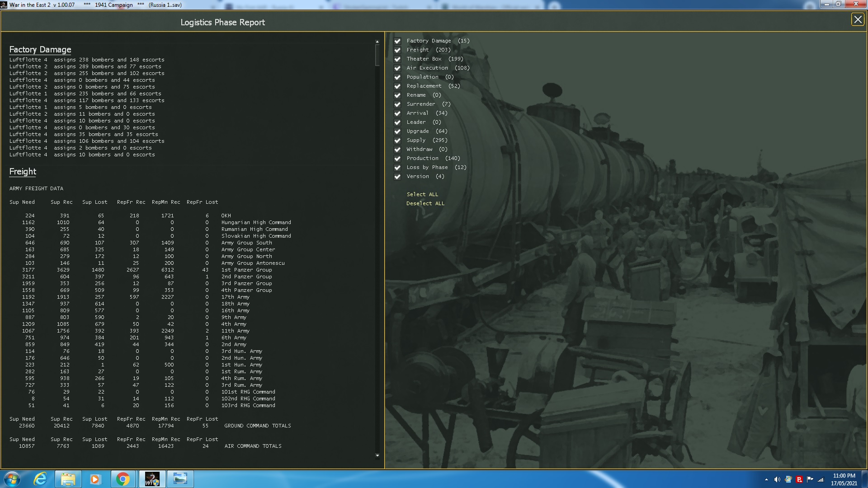Close the Logistics Phase Report window
The width and height of the screenshot is (868, 488).
(x=858, y=19)
